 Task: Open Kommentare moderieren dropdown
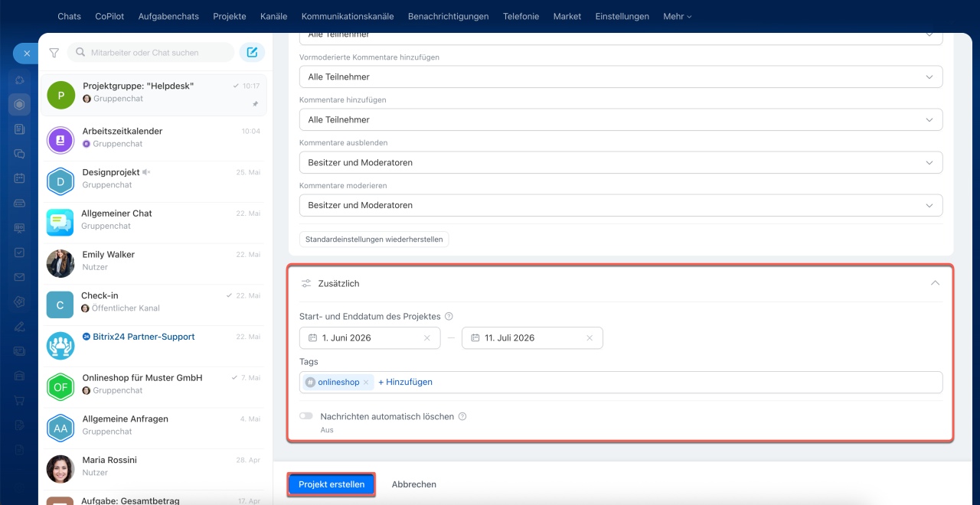(x=621, y=205)
